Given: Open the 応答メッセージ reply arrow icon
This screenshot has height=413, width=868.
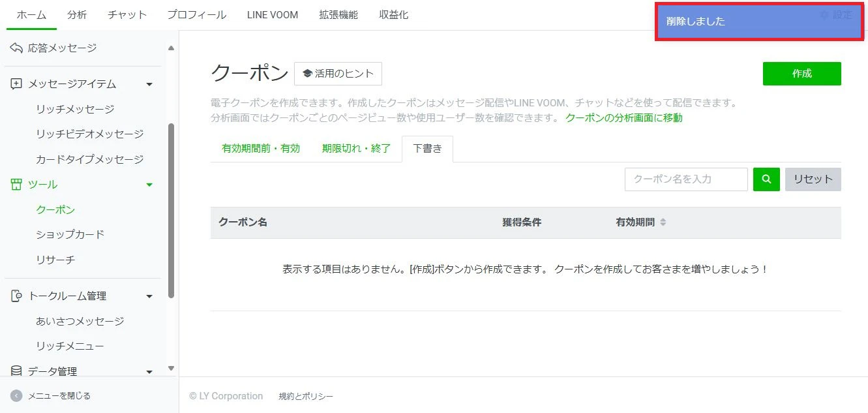Looking at the screenshot, I should tap(16, 48).
